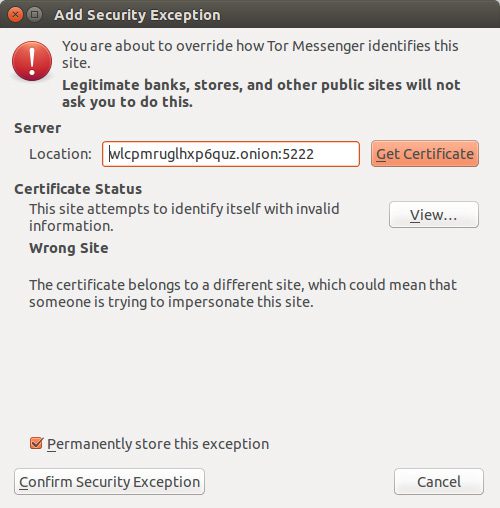This screenshot has height=508, width=500.
Task: Uncheck Permanently store this exception checkbox
Action: [x=36, y=443]
